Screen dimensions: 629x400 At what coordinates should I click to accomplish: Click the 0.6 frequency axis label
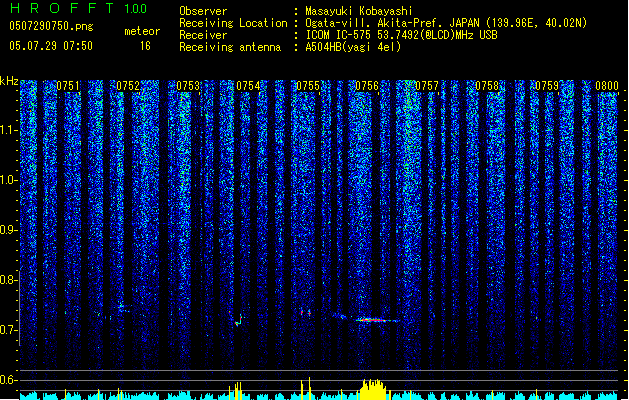(x=9, y=380)
